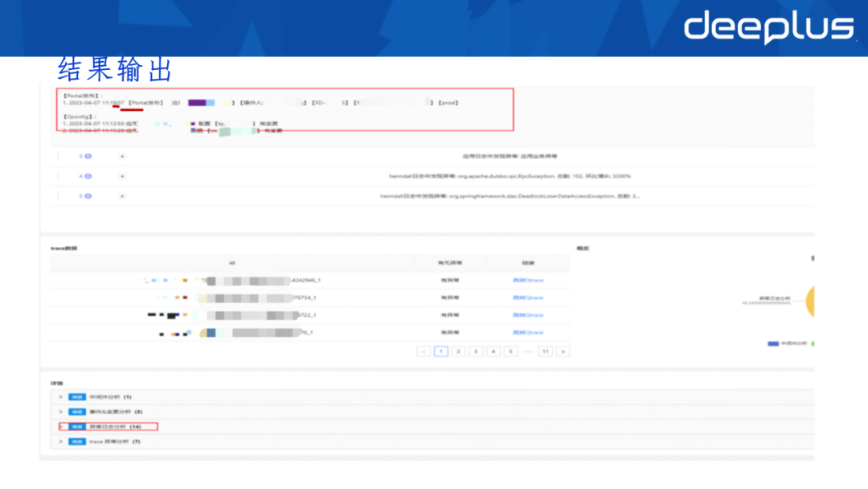Expand the 应用业务异常 row with its plus
868x489 pixels.
[x=122, y=156]
